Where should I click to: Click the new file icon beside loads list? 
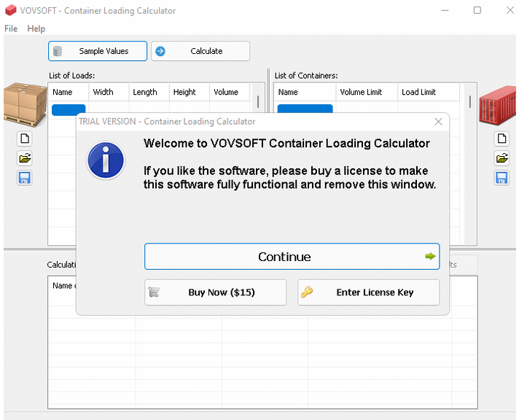[25, 139]
